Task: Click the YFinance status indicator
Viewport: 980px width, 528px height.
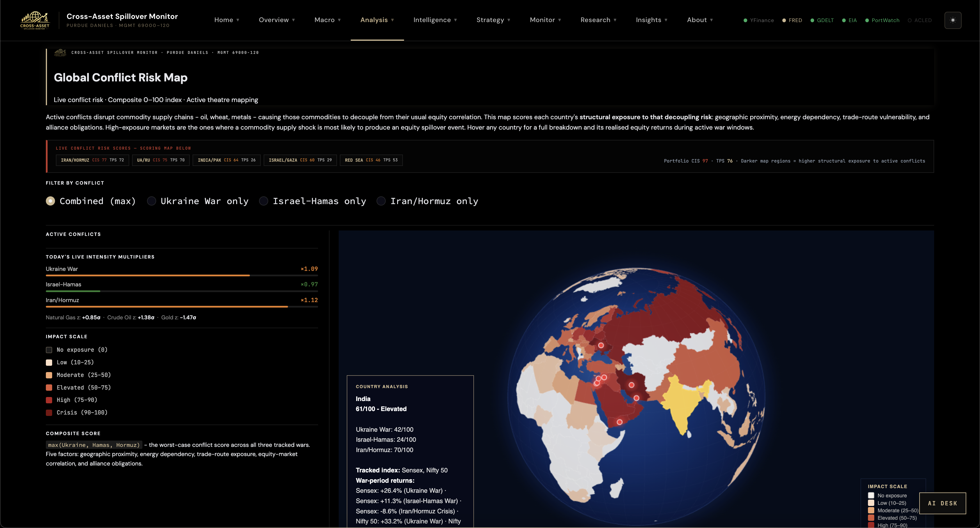Action: click(758, 20)
